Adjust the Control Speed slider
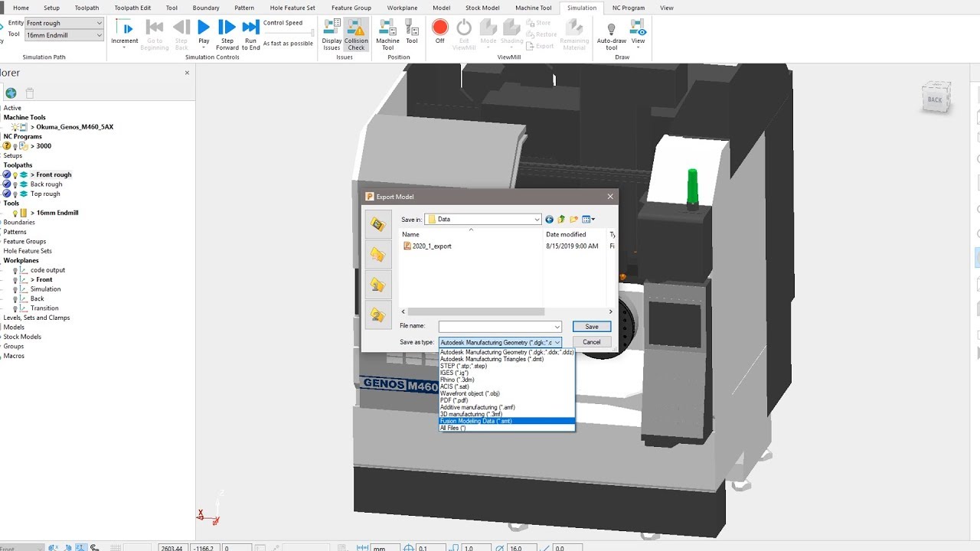Image resolution: width=980 pixels, height=551 pixels. coord(289,33)
